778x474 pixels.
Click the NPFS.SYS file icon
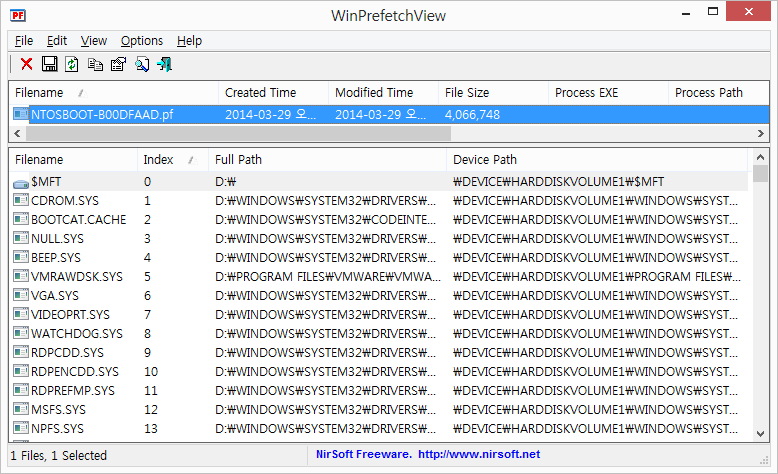click(x=21, y=428)
